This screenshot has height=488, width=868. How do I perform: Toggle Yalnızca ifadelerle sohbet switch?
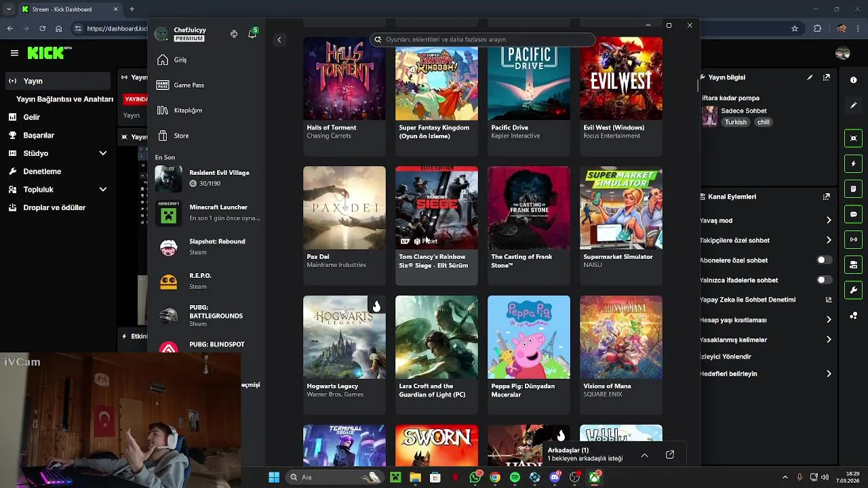[825, 280]
